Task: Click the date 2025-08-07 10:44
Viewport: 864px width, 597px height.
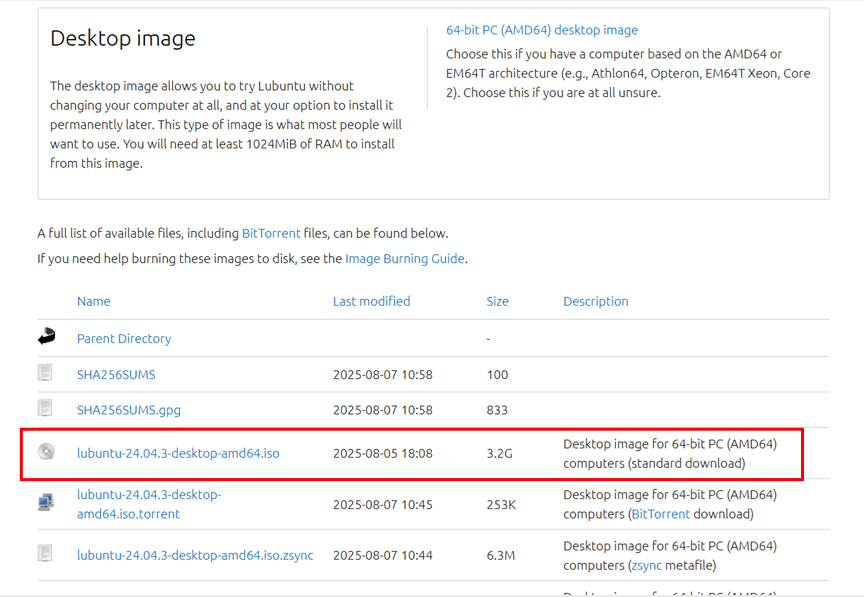Action: pyautogui.click(x=383, y=555)
